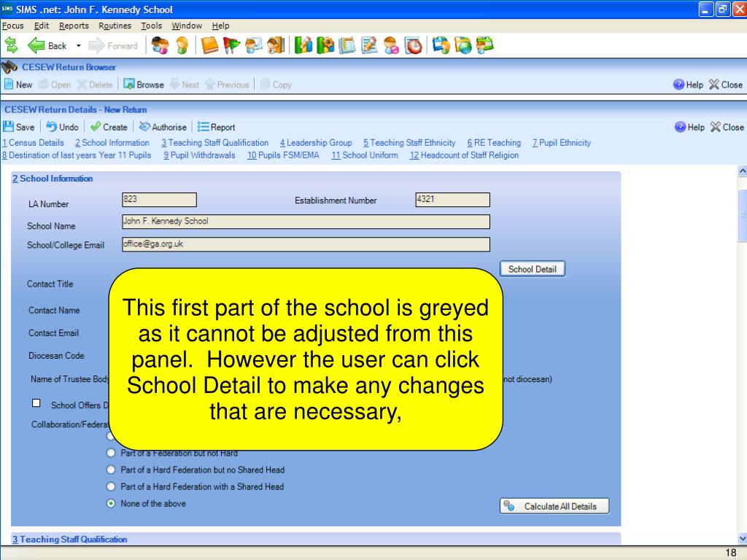Click the binoculars CESEW Return Browser icon

click(x=9, y=67)
